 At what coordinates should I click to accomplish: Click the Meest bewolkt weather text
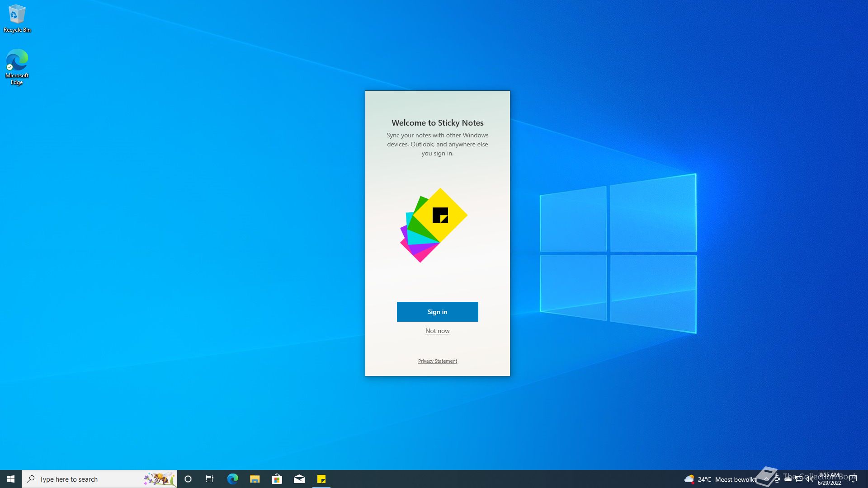(736, 479)
